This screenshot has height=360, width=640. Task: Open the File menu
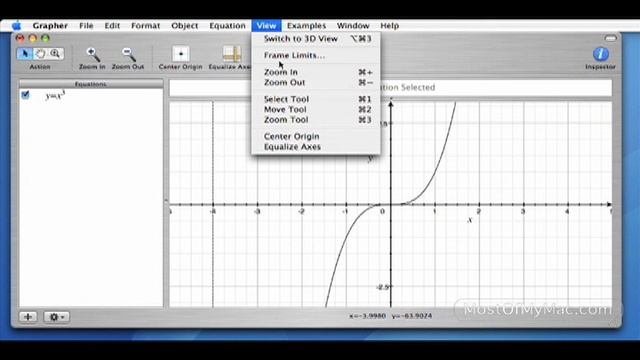point(86,26)
